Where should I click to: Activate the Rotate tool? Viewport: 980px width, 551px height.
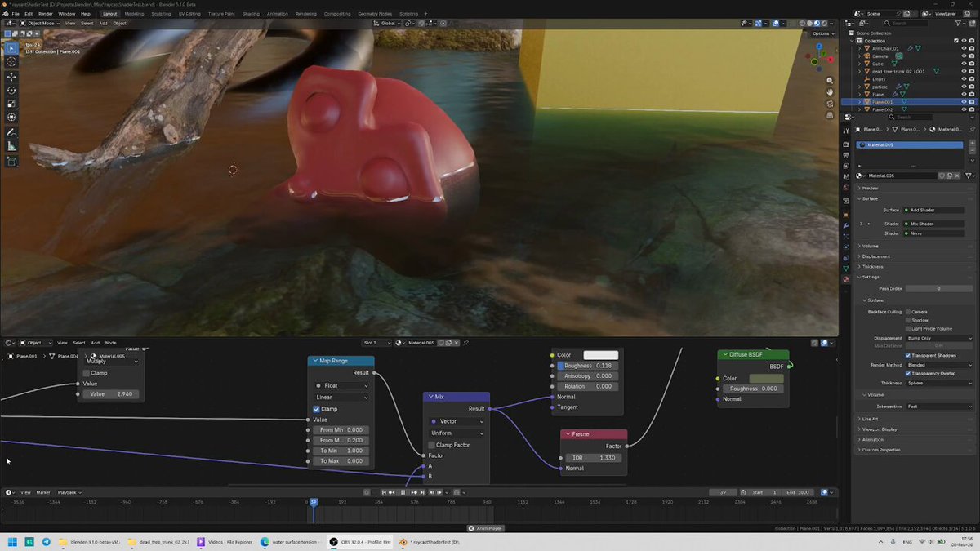pyautogui.click(x=11, y=90)
